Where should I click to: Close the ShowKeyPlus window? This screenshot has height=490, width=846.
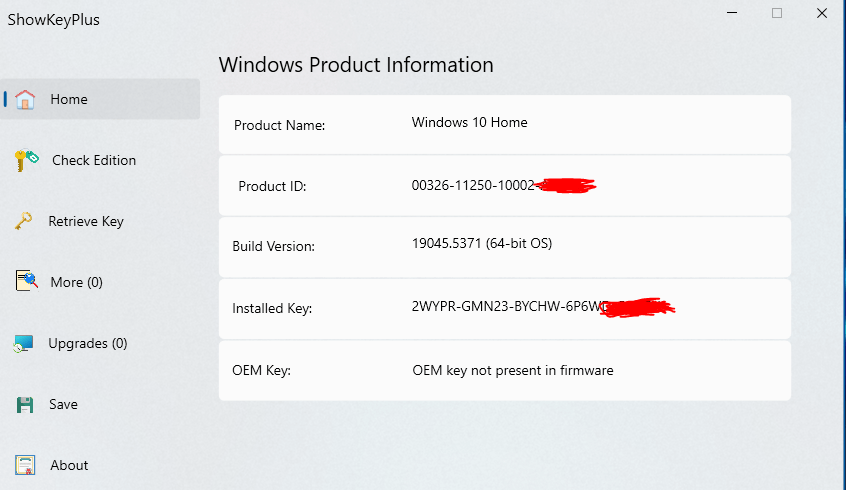(822, 13)
